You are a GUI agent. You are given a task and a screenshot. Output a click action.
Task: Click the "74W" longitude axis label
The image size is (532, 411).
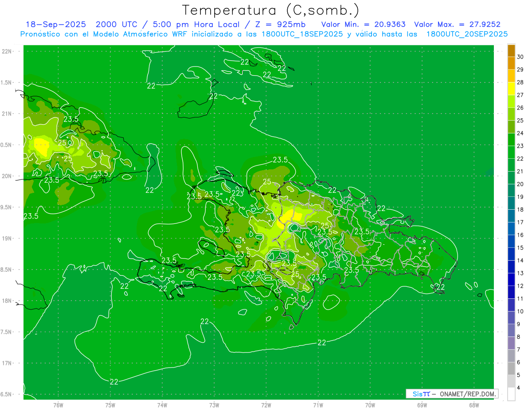tap(162, 405)
